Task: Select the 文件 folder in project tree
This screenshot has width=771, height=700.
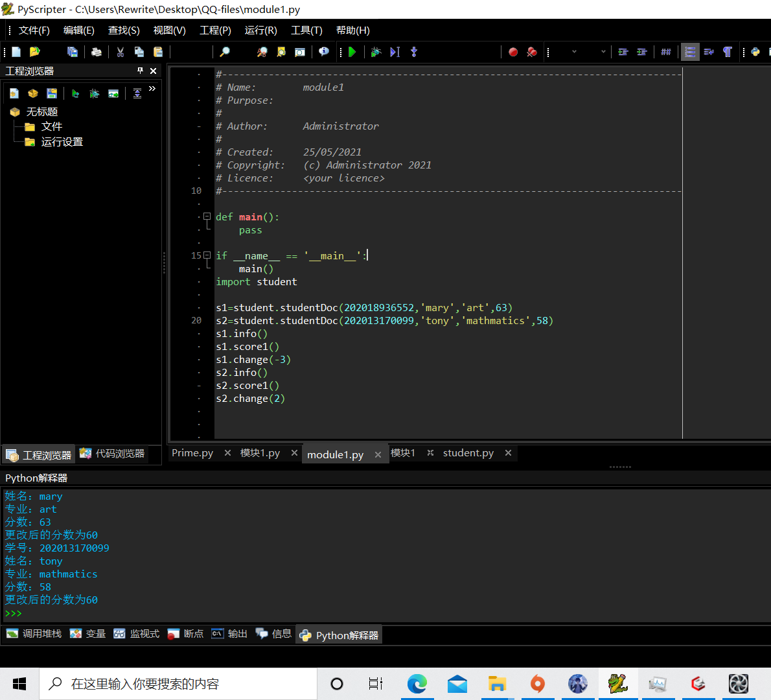Action: (52, 126)
